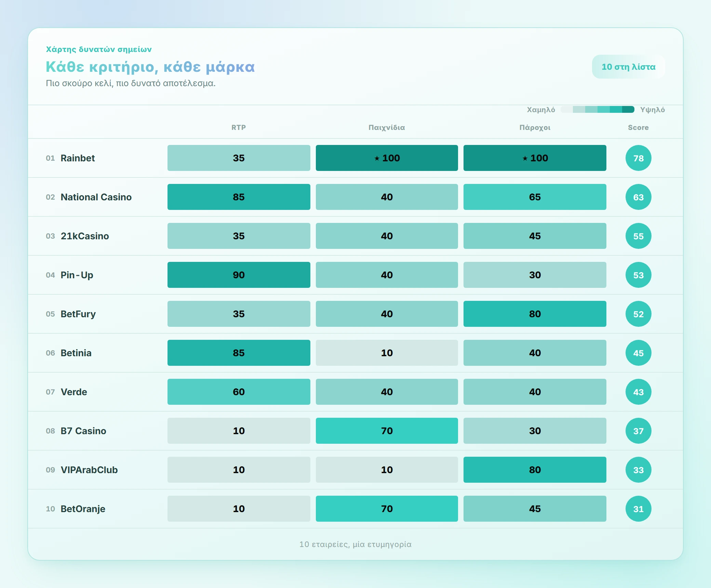The width and height of the screenshot is (711, 588).
Task: Click Betinia's Παιχνίδια cell showing 10
Action: (x=387, y=353)
